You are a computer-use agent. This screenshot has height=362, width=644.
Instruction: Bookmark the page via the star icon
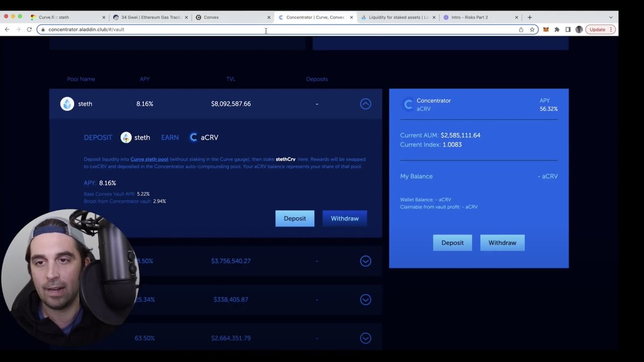(532, 29)
